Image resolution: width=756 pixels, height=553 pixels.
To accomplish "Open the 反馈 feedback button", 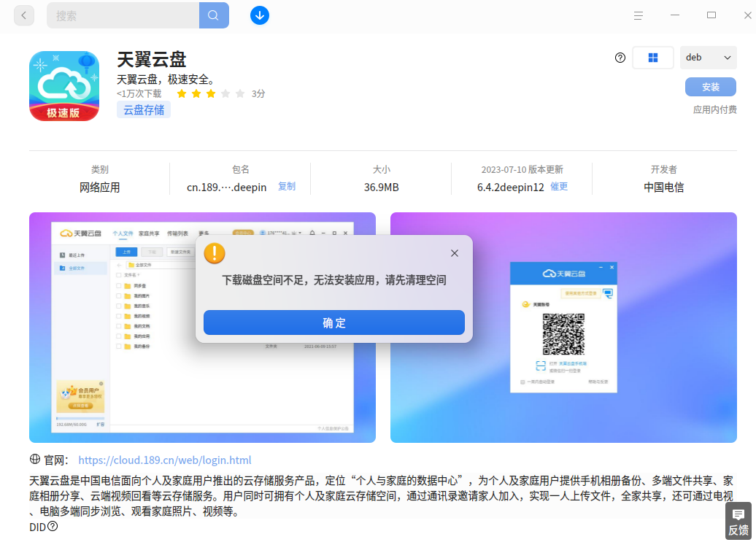I will coord(738,522).
